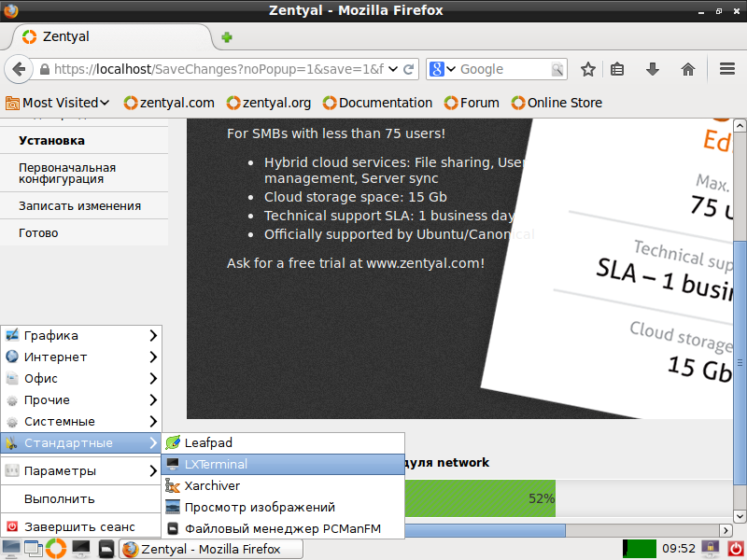Open the URL history dropdown arrow
The image size is (747, 560).
pos(393,69)
